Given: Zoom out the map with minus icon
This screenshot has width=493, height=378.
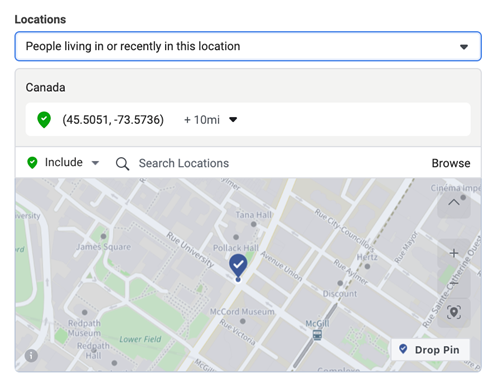Looking at the screenshot, I should [454, 283].
